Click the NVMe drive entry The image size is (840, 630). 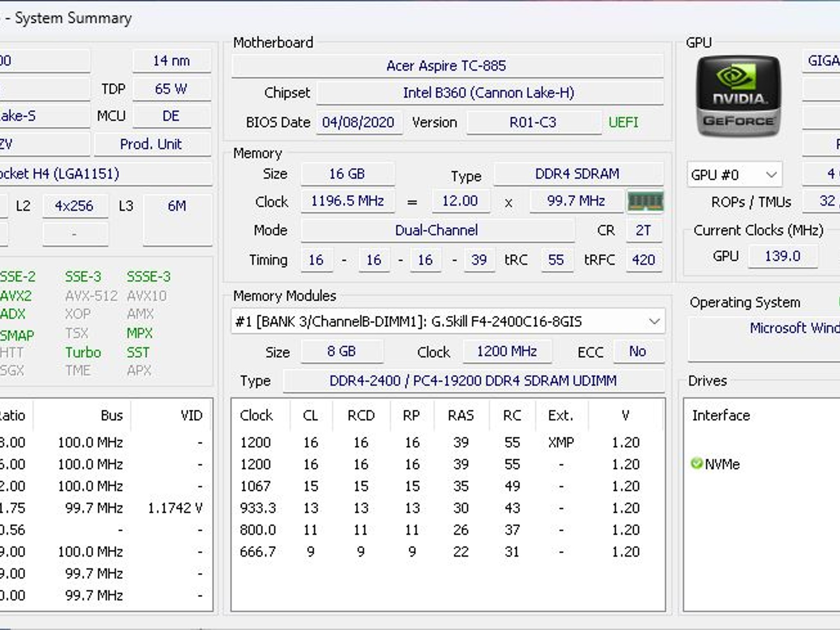pyautogui.click(x=722, y=464)
